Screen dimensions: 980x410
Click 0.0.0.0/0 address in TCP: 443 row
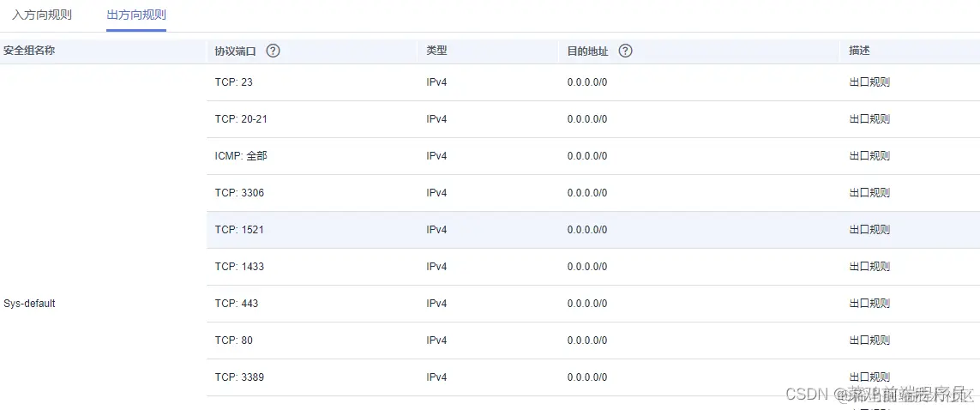pos(587,303)
